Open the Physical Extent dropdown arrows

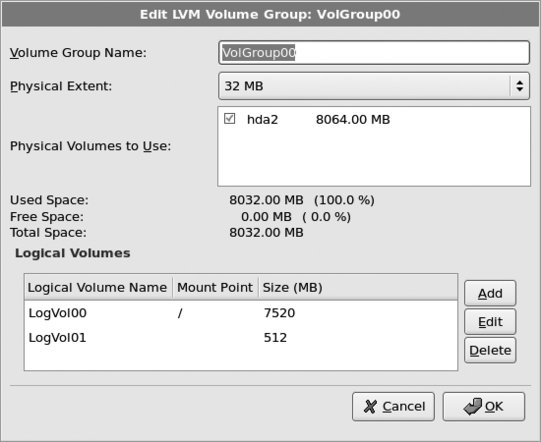click(x=520, y=86)
